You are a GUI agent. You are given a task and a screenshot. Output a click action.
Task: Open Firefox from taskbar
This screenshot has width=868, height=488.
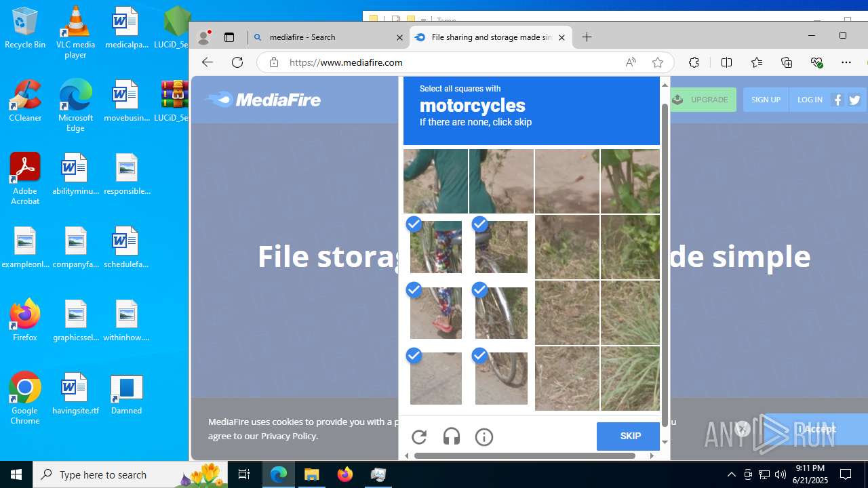(345, 474)
